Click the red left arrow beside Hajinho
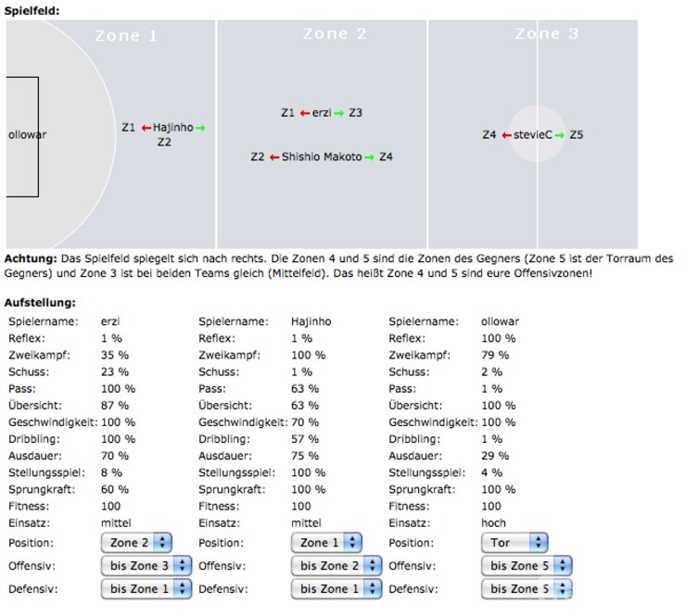The width and height of the screenshot is (686, 616). (x=146, y=128)
